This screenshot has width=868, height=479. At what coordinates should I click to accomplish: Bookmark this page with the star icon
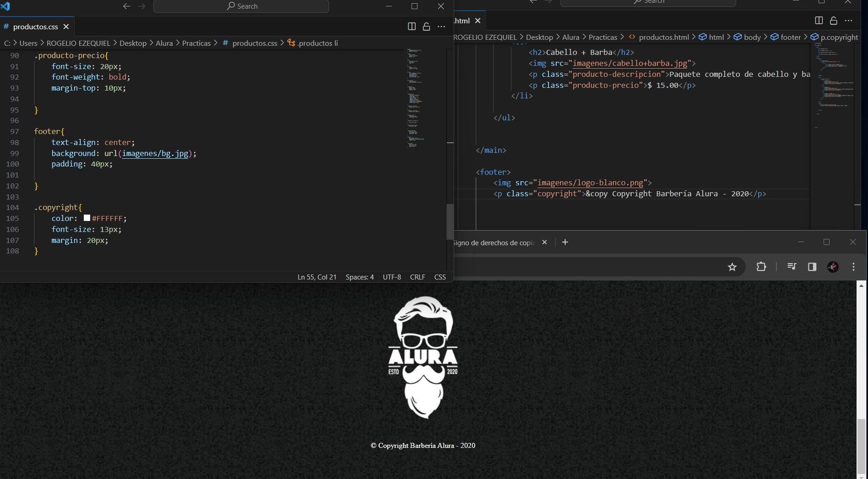tap(732, 267)
